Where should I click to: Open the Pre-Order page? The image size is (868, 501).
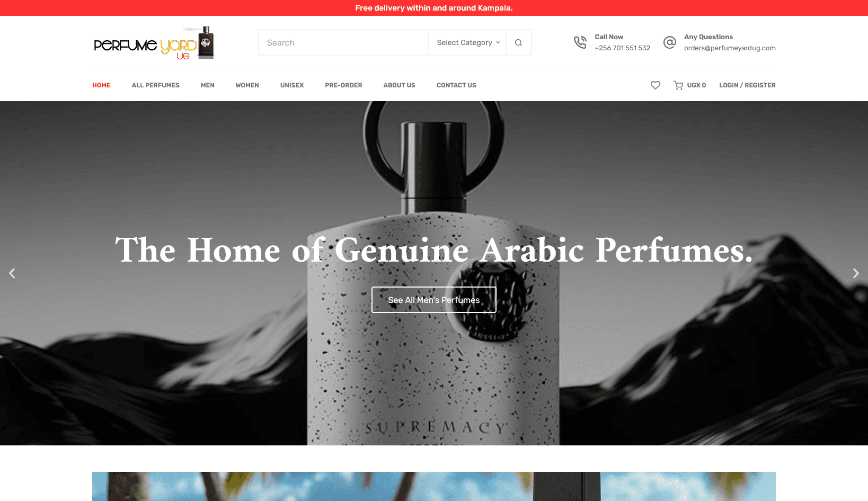coord(343,85)
